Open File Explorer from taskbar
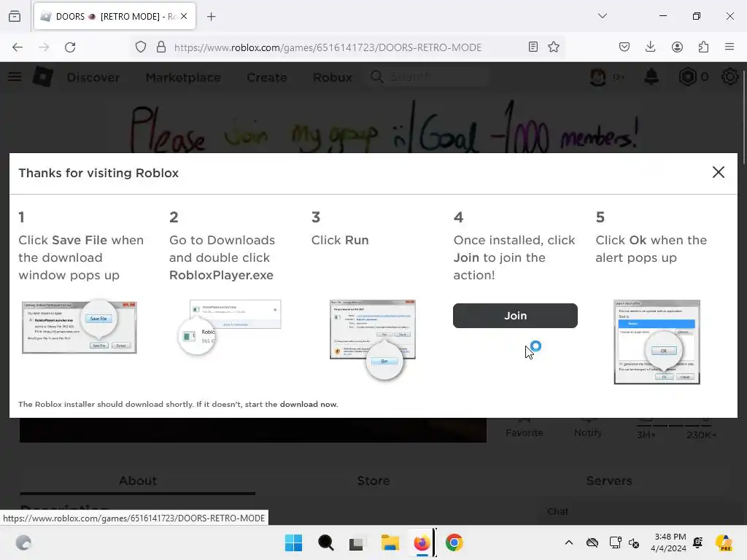This screenshot has width=747, height=560. point(390,542)
